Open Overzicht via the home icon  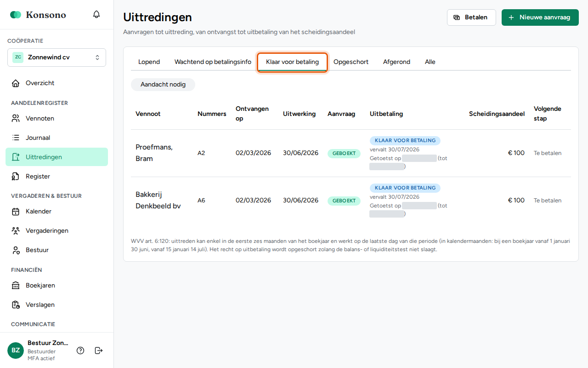click(x=57, y=83)
